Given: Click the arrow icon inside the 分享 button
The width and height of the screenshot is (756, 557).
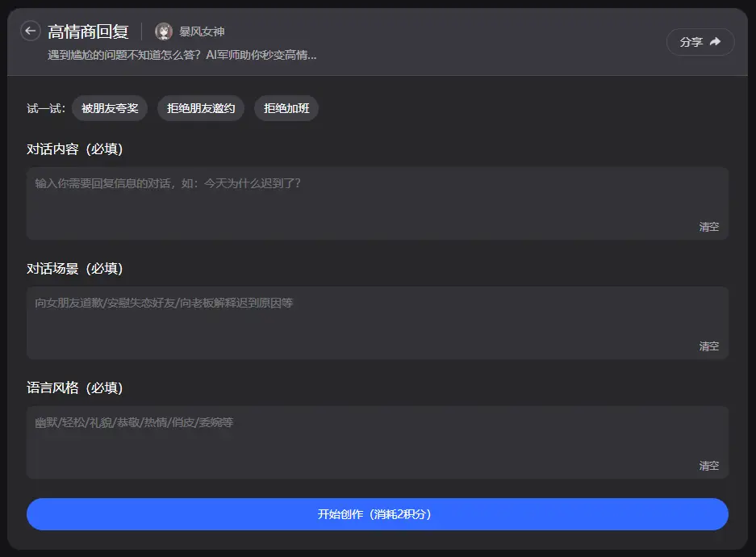Looking at the screenshot, I should (x=715, y=41).
